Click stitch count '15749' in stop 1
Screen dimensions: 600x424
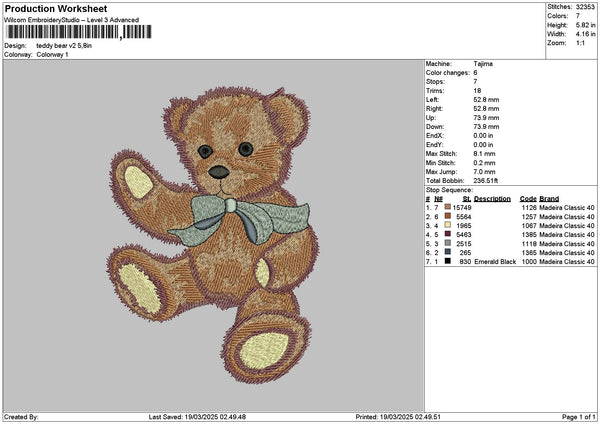[462, 208]
